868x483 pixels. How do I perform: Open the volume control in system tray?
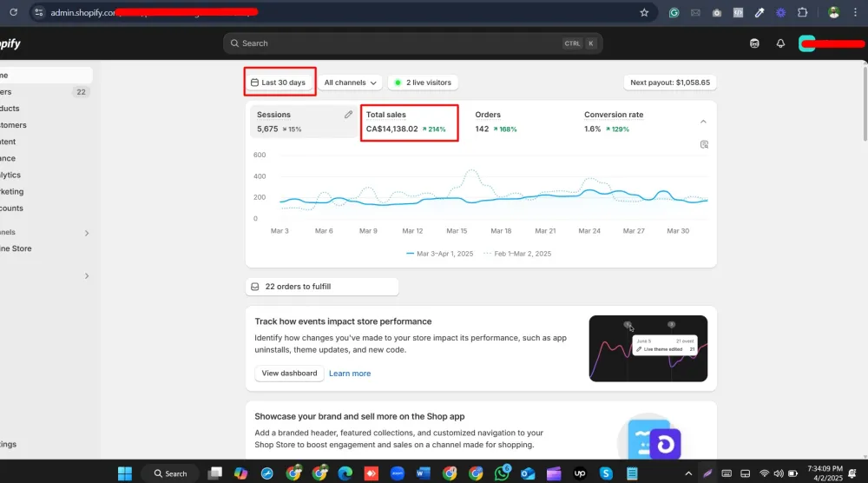click(x=779, y=473)
